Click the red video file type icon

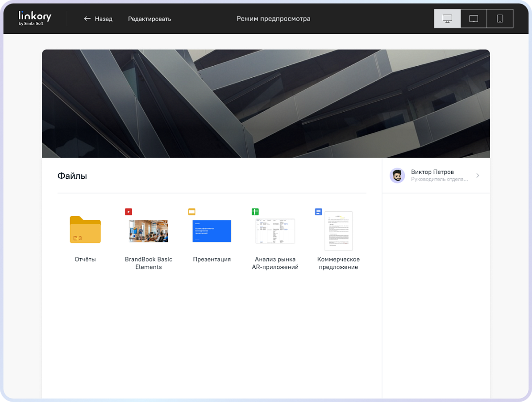click(129, 212)
